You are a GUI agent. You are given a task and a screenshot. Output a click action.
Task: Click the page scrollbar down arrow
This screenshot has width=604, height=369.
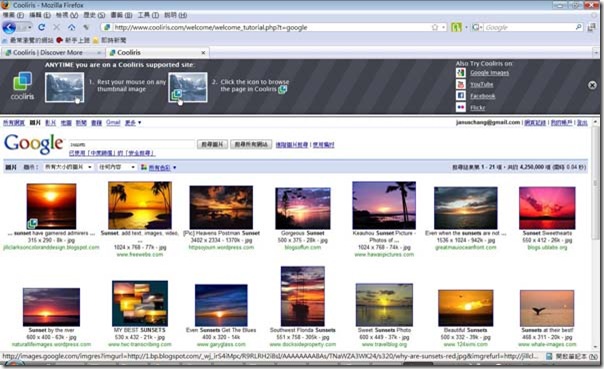coord(596,347)
